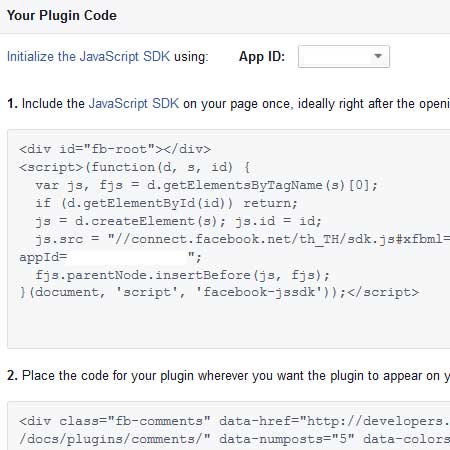Follow the JavaScript SDK link in step 1
This screenshot has height=450, width=450.
(x=134, y=104)
